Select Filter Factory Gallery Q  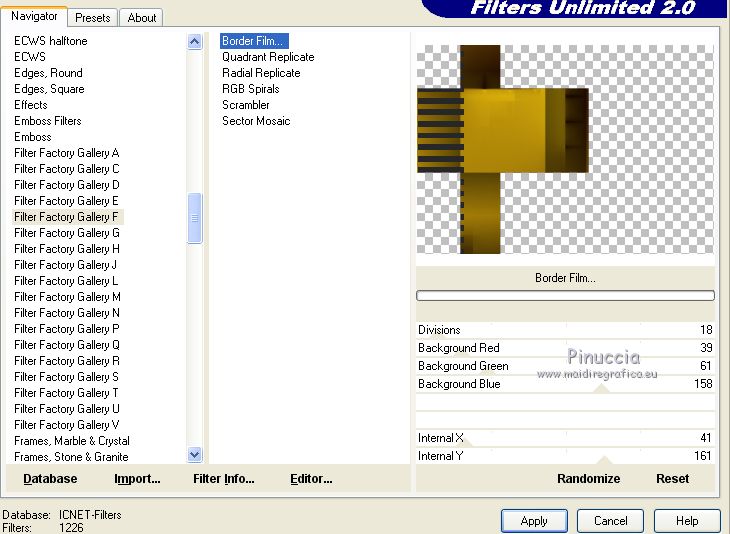click(67, 345)
